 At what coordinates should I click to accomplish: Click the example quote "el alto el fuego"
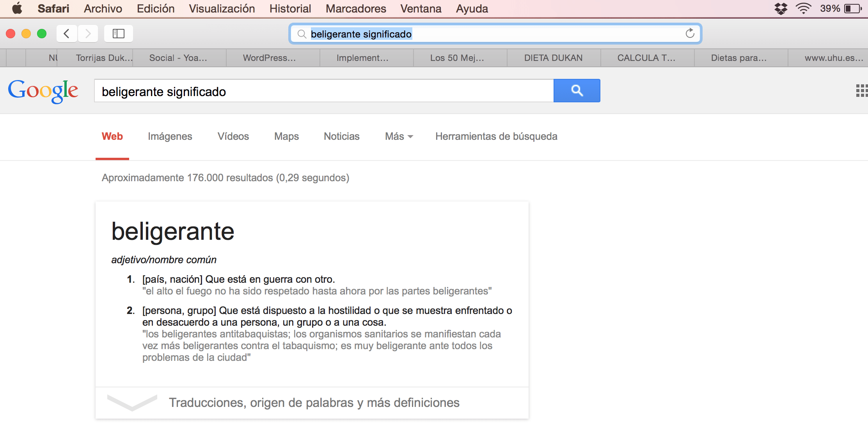(317, 291)
